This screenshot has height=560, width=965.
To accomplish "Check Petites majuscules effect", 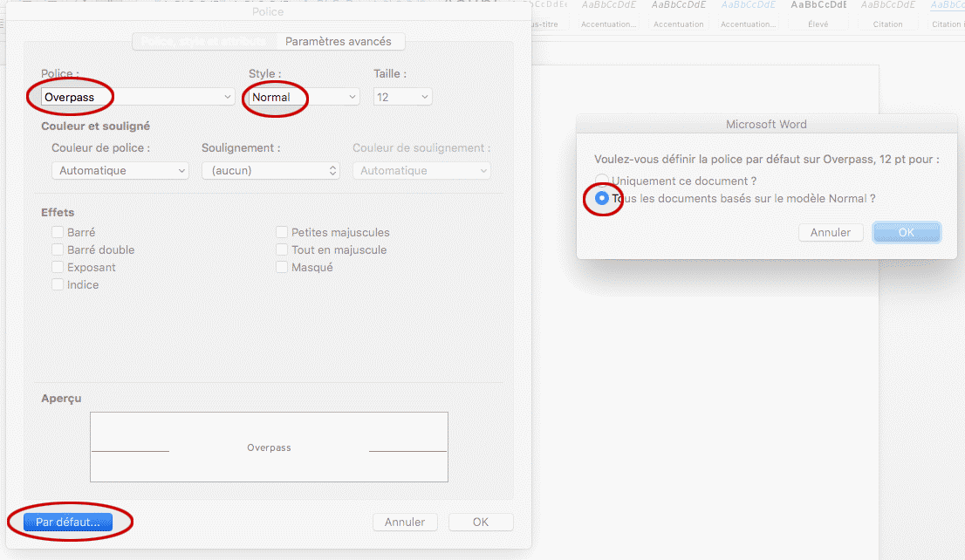I will [x=281, y=232].
